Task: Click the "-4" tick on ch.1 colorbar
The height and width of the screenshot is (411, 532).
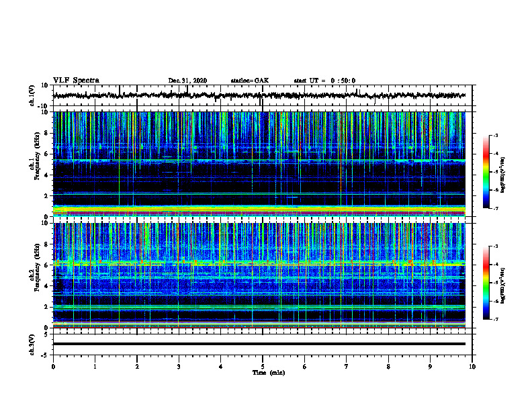Action: 495,154
